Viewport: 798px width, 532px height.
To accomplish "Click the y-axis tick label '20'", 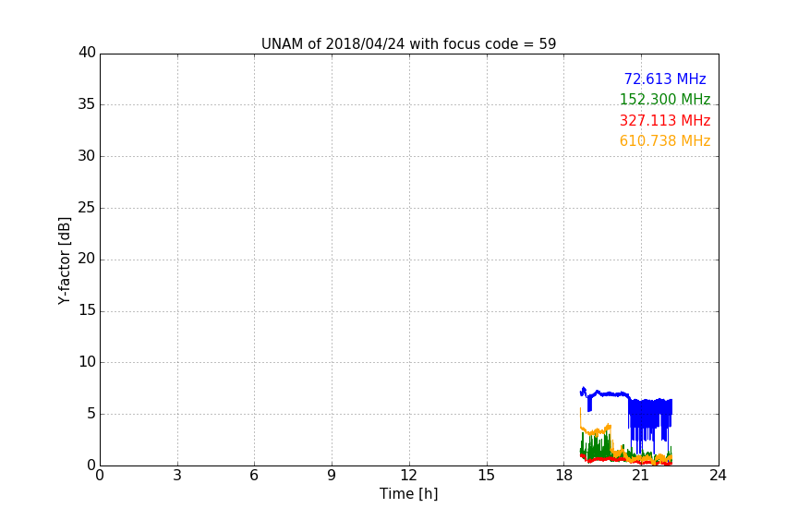I will click(87, 259).
